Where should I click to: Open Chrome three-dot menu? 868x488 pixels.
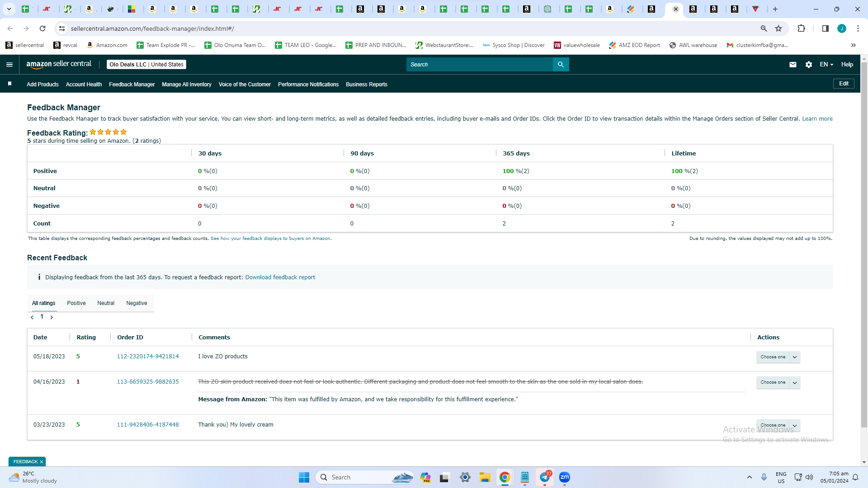click(x=858, y=28)
